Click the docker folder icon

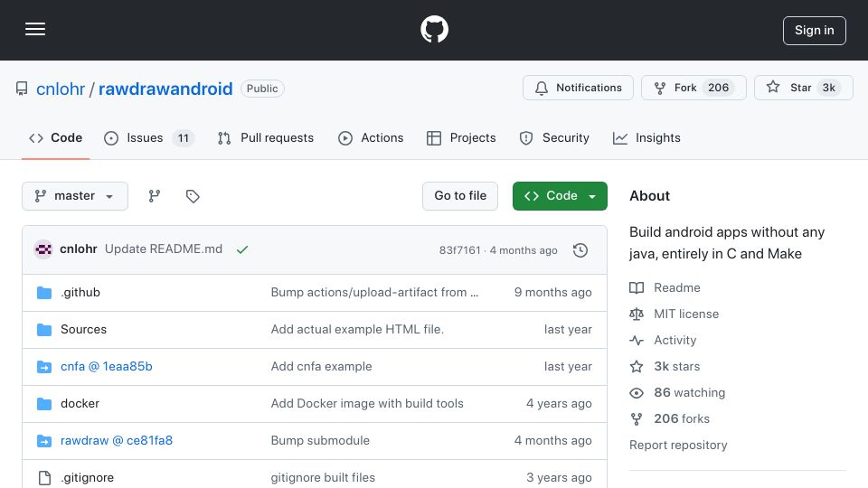click(44, 404)
